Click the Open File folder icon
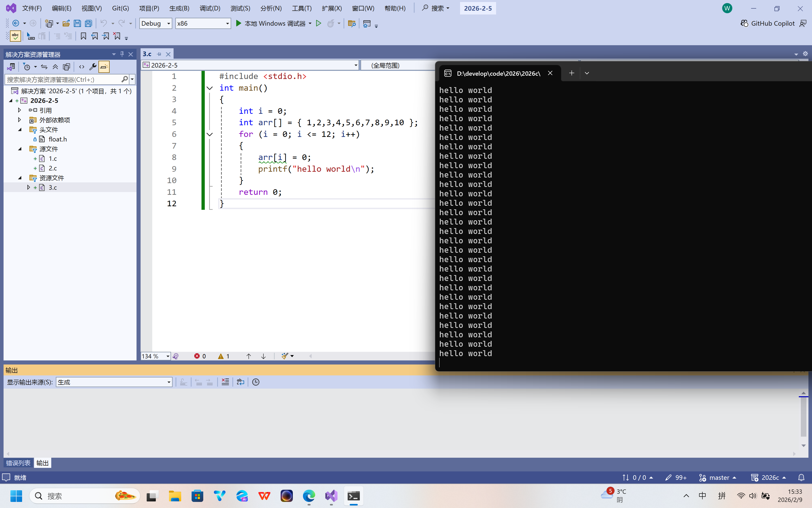Screen dimensions: 812x508 (66, 23)
